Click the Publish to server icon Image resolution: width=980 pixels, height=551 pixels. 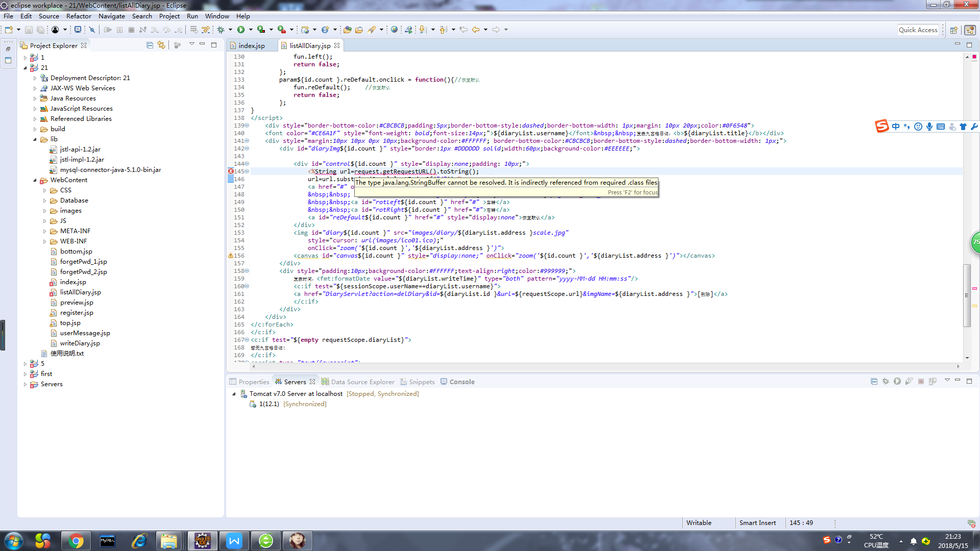click(933, 381)
